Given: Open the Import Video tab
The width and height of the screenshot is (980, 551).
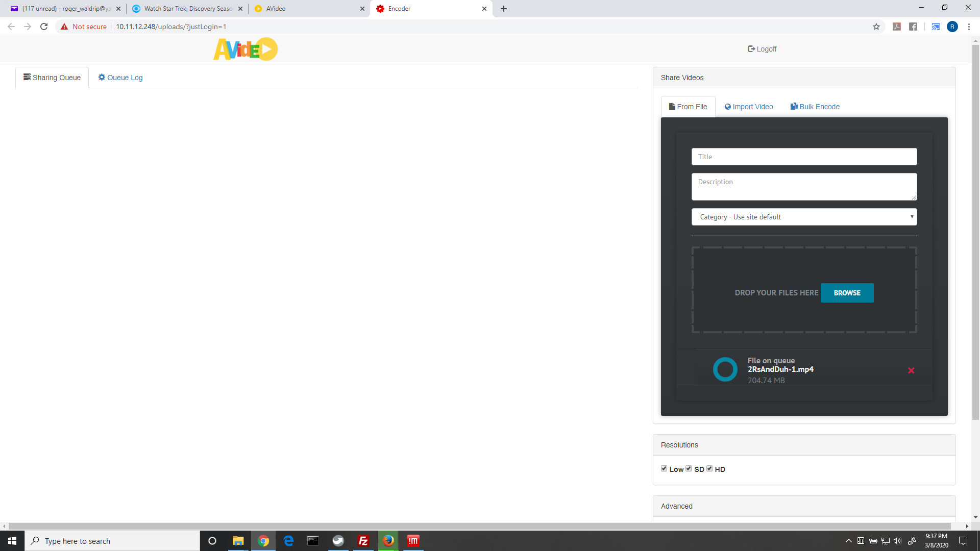Looking at the screenshot, I should coord(749,107).
